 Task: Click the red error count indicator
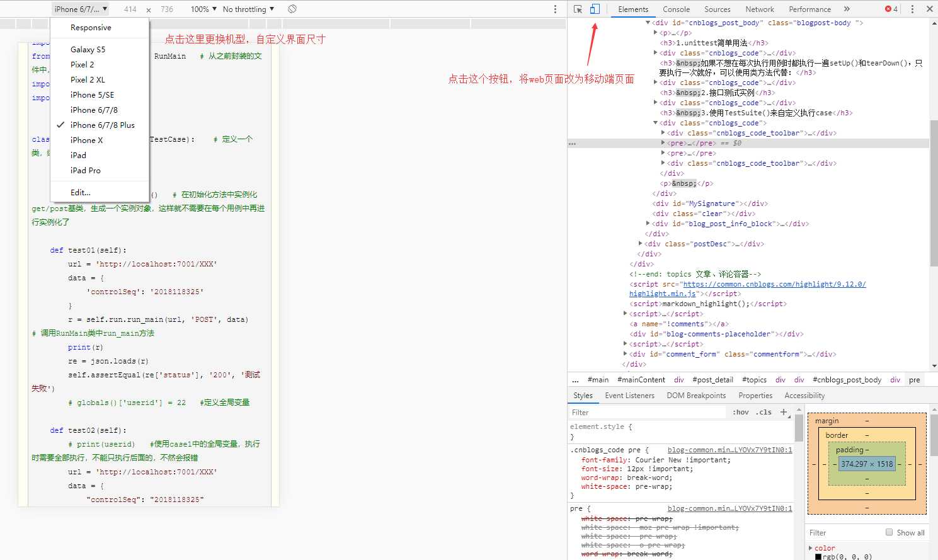point(891,9)
